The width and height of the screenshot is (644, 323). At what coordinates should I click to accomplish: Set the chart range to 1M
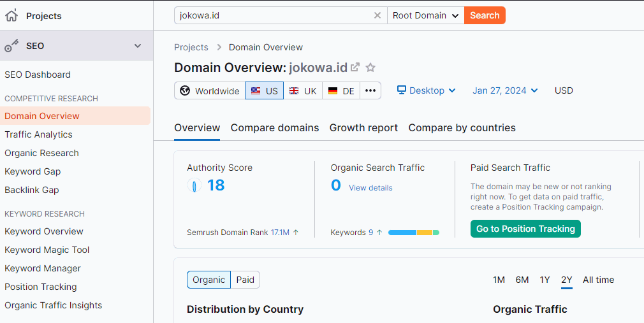click(499, 280)
